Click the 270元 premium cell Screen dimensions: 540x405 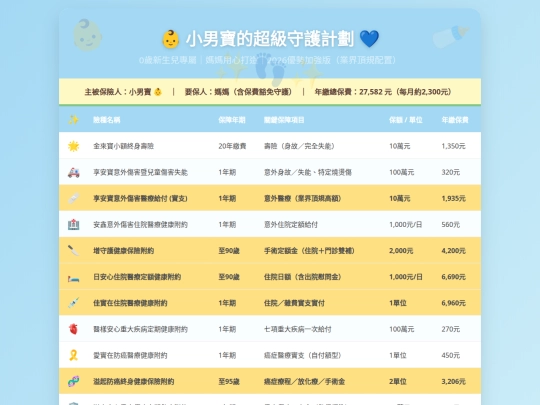coord(451,329)
